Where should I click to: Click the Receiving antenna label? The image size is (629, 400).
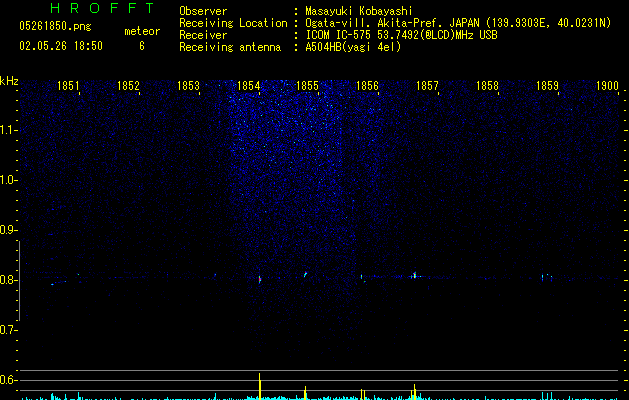click(x=230, y=47)
